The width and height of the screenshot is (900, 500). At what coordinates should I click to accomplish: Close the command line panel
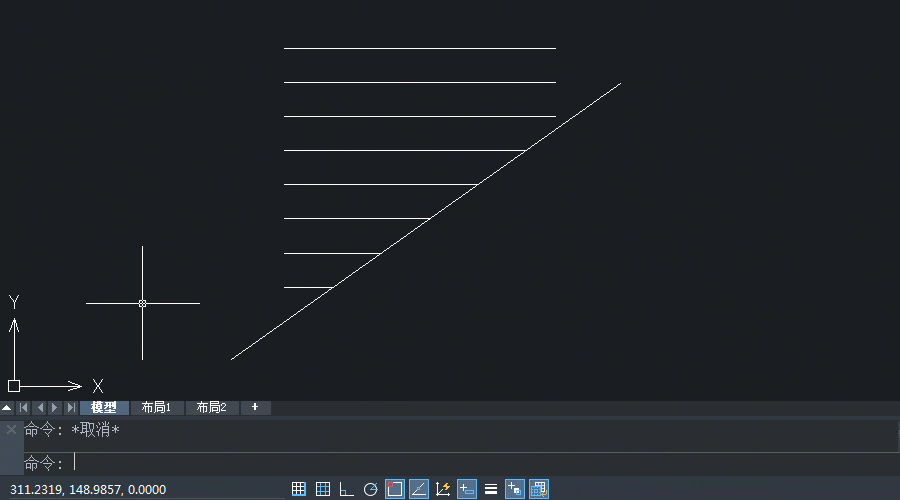point(11,429)
